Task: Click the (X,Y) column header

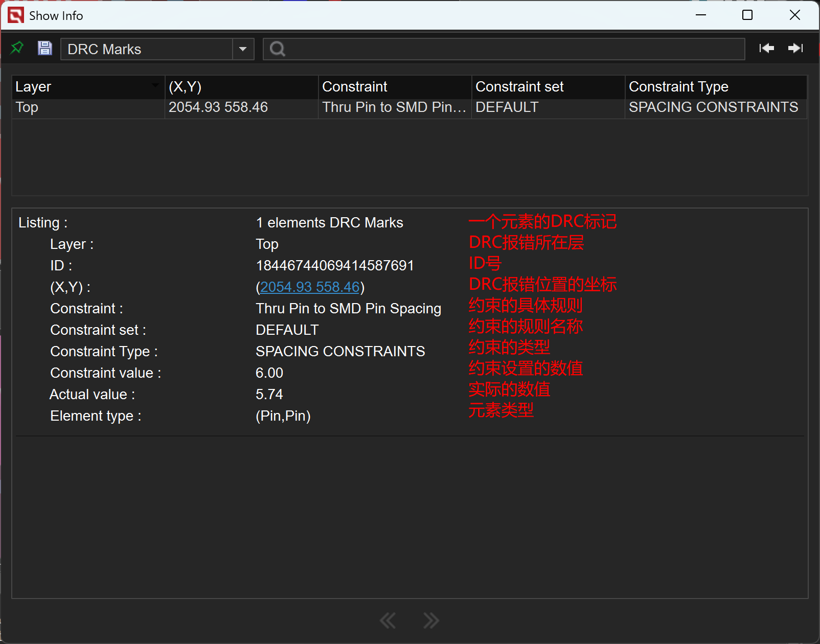Action: click(241, 87)
